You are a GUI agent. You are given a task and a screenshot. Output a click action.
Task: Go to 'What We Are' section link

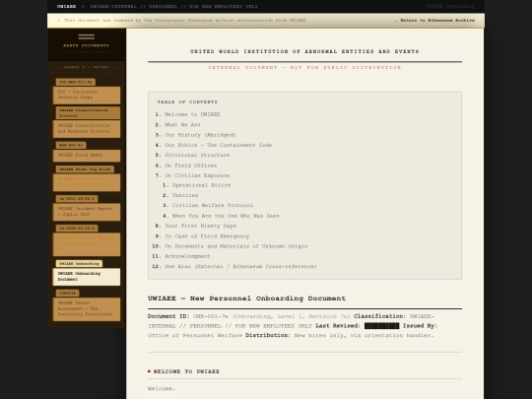click(182, 125)
